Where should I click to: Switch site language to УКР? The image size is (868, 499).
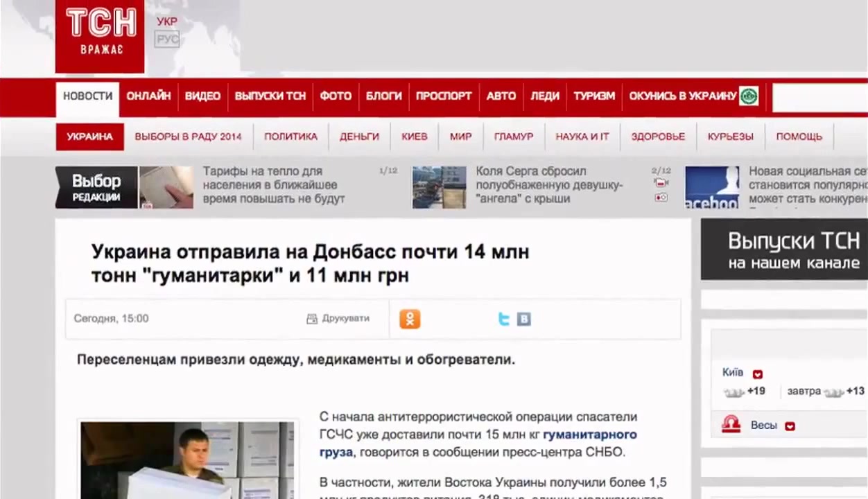pyautogui.click(x=166, y=21)
